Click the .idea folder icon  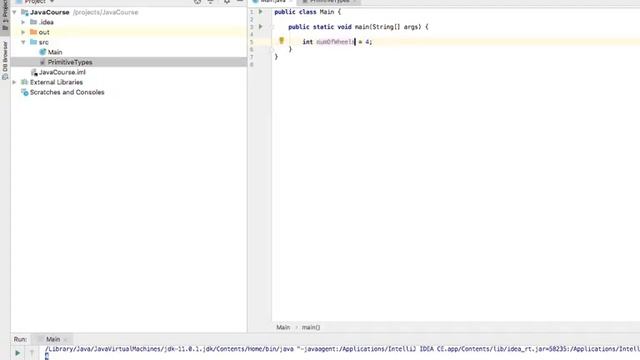[33, 22]
